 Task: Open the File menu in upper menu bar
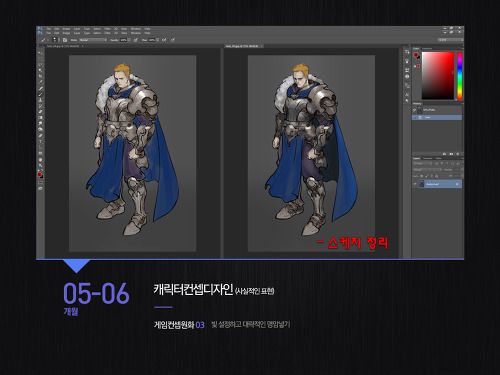pyautogui.click(x=49, y=29)
